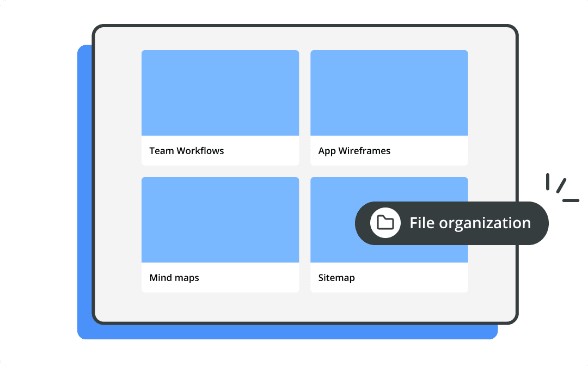Open the App Wireframes thumbnail
Image resolution: width=588 pixels, height=366 pixels.
(389, 93)
